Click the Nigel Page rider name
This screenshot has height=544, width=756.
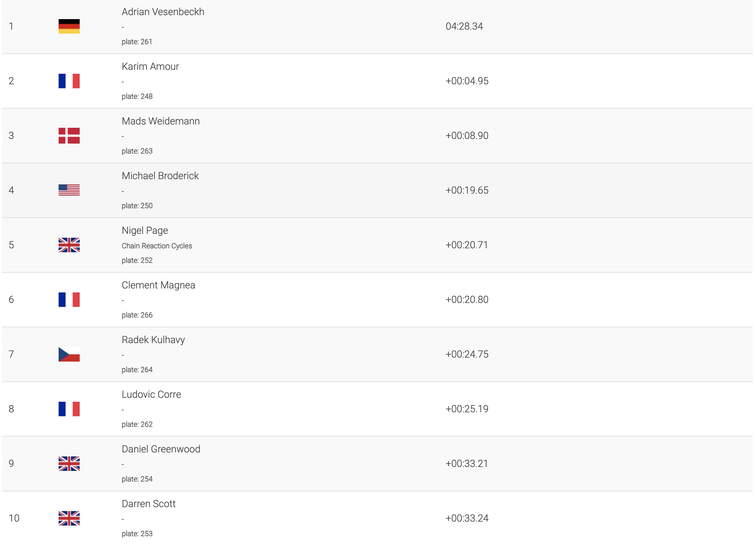click(145, 231)
